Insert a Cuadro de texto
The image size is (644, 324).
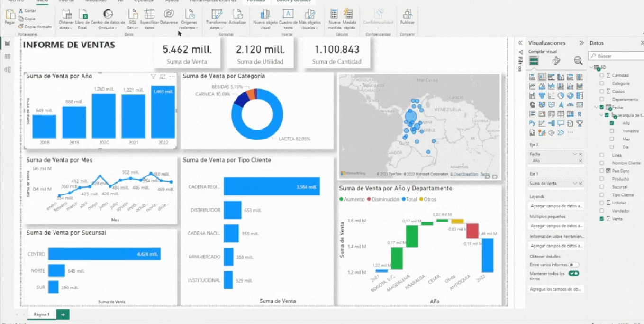pos(288,15)
